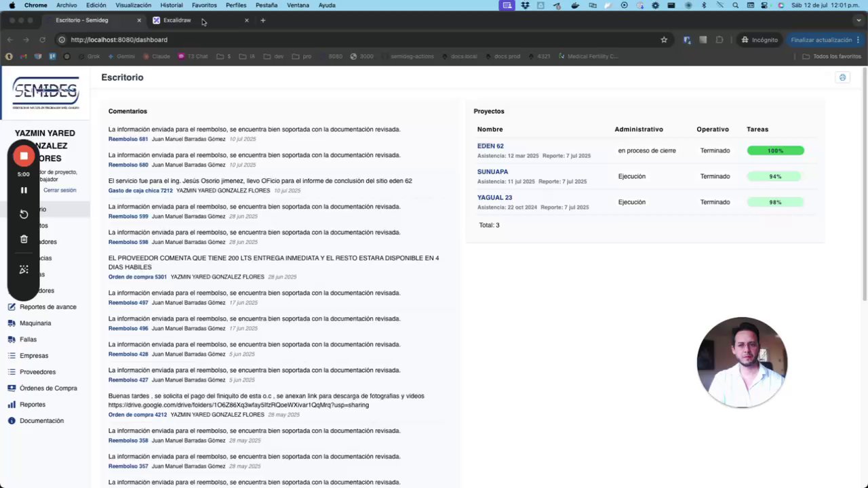Image resolution: width=868 pixels, height=488 pixels.
Task: Close the Excalidraw tab
Action: point(246,20)
